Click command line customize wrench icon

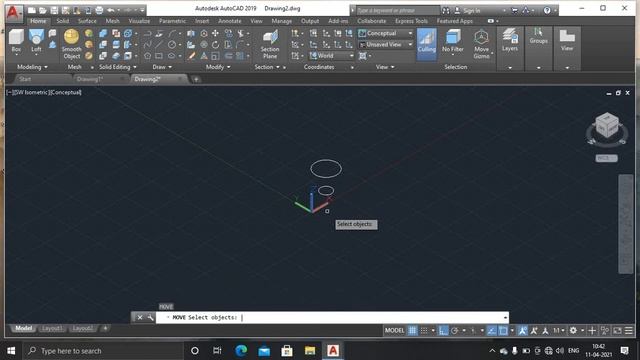(x=150, y=318)
